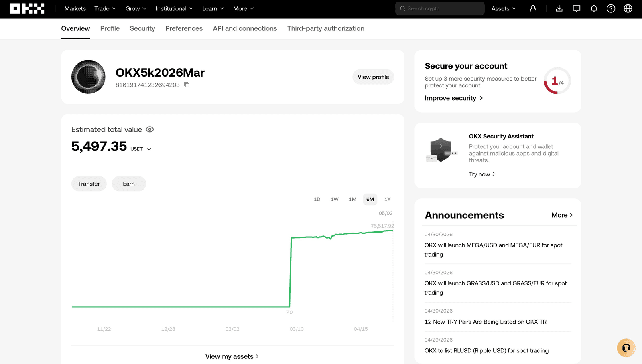Click the Earn button
Image resolution: width=642 pixels, height=364 pixels.
click(x=129, y=184)
